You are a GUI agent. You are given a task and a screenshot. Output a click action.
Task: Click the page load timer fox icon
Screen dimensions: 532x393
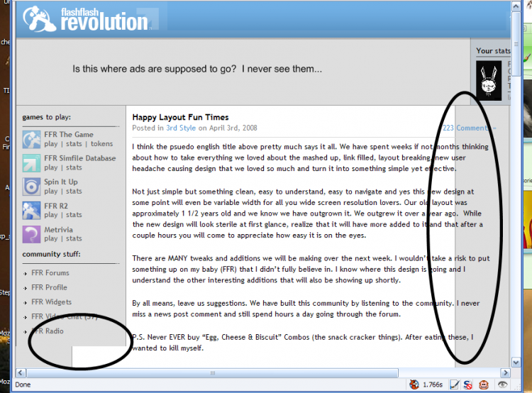414,384
